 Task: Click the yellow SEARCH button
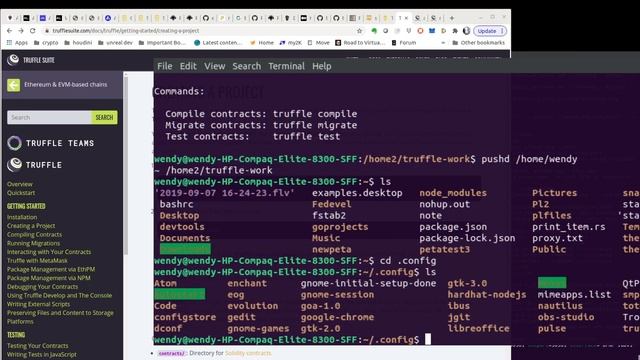click(x=104, y=118)
